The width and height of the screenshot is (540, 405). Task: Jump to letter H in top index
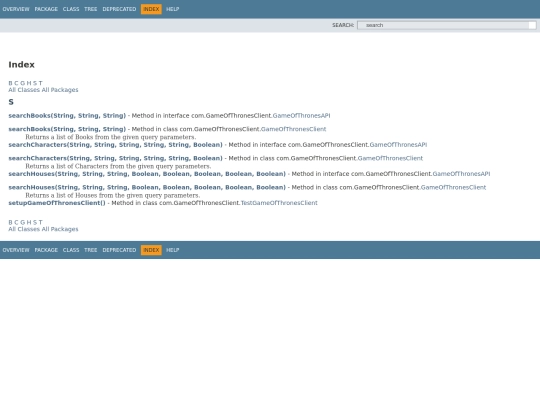(x=29, y=83)
